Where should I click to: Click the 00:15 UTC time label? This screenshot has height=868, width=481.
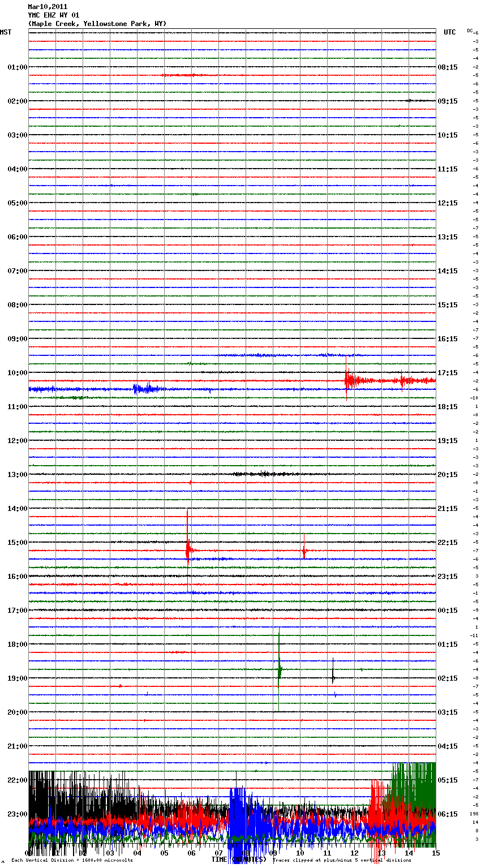[448, 611]
